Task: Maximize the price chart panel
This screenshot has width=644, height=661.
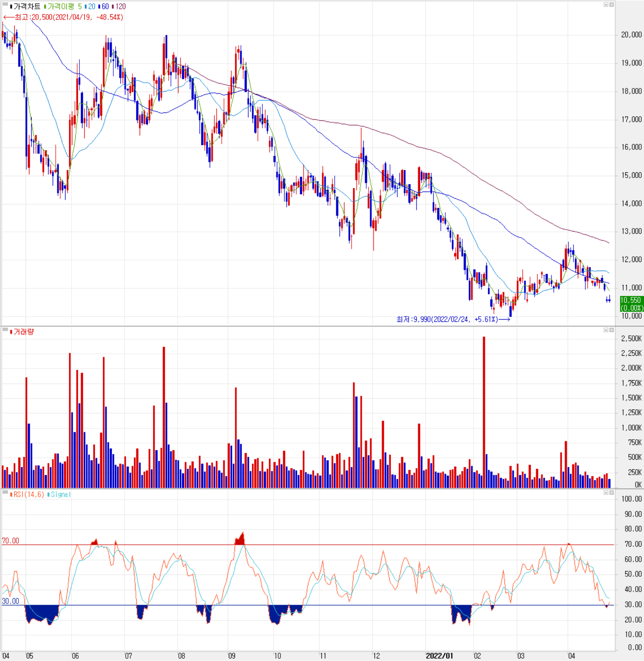Action: [606, 5]
